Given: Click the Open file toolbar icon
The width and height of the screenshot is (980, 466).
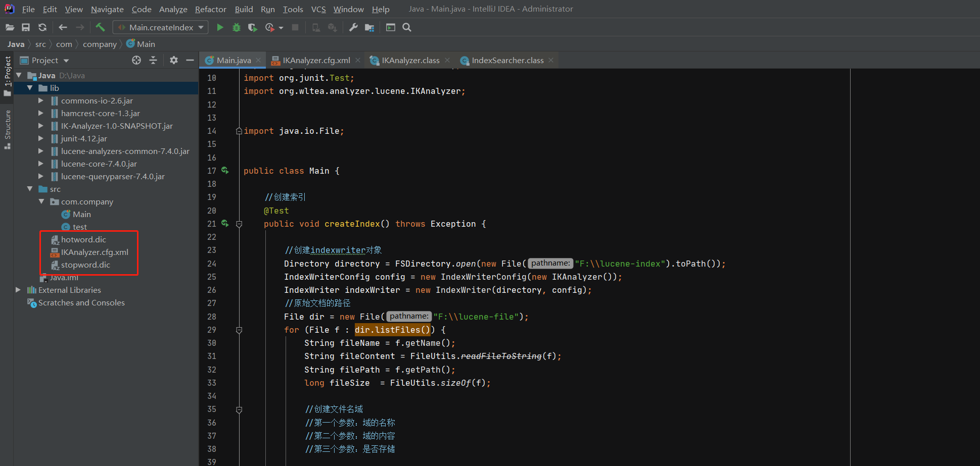Looking at the screenshot, I should [10, 27].
